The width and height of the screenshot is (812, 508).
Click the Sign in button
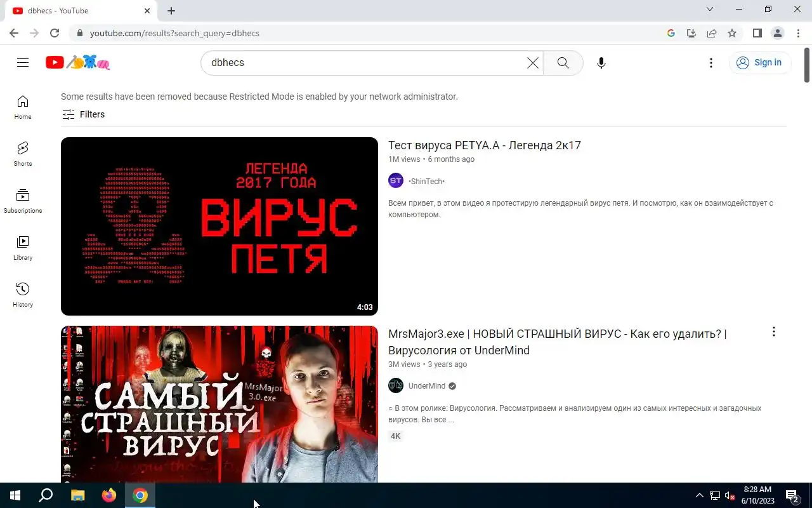759,62
